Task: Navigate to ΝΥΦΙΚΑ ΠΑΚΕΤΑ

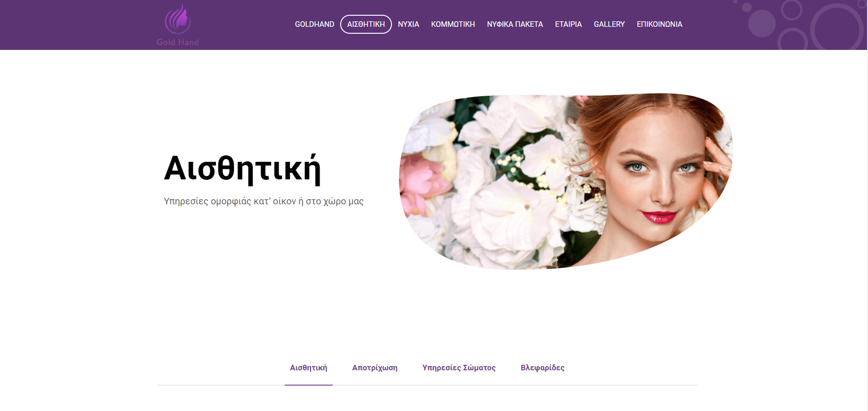Action: click(514, 25)
